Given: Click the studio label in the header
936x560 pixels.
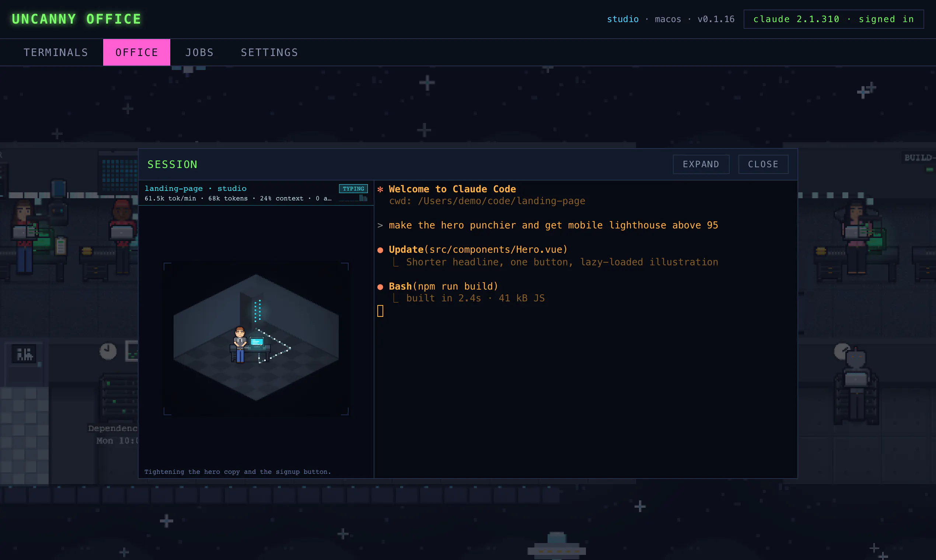Looking at the screenshot, I should pos(622,19).
